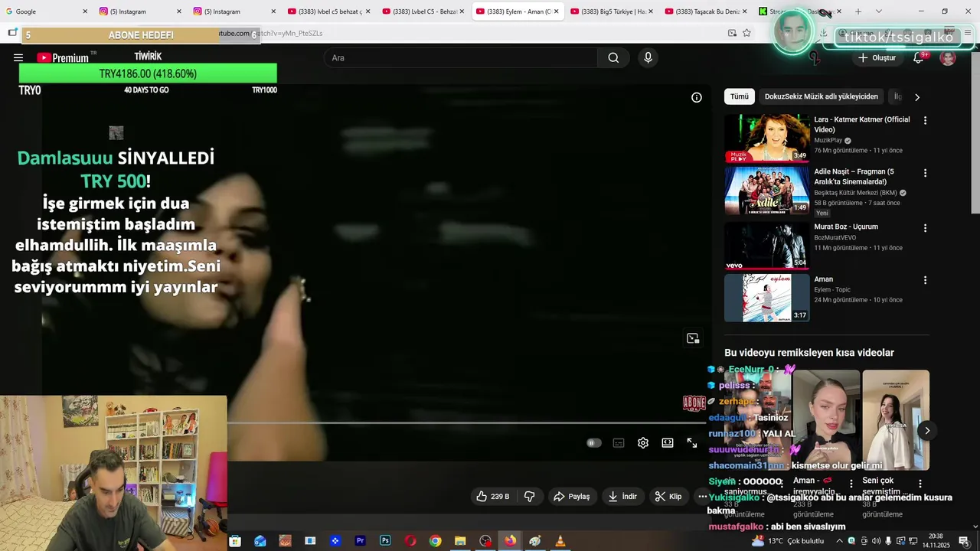Toggle subtitles/captions in the player
The height and width of the screenshot is (551, 980).
pyautogui.click(x=619, y=443)
